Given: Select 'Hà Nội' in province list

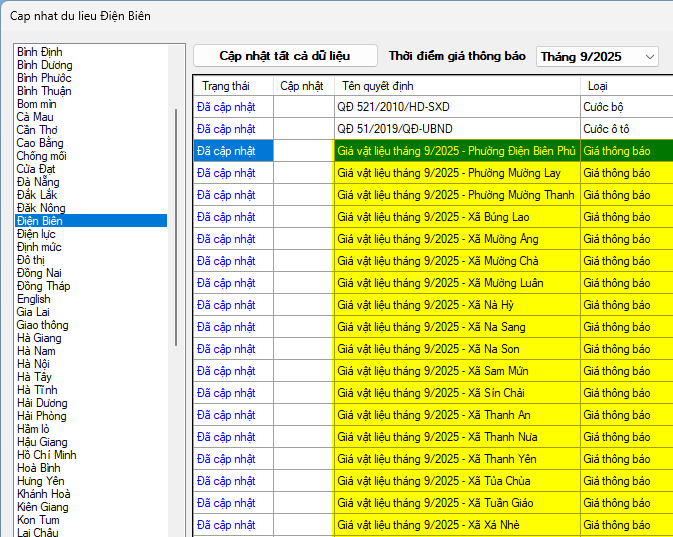Looking at the screenshot, I should [36, 364].
